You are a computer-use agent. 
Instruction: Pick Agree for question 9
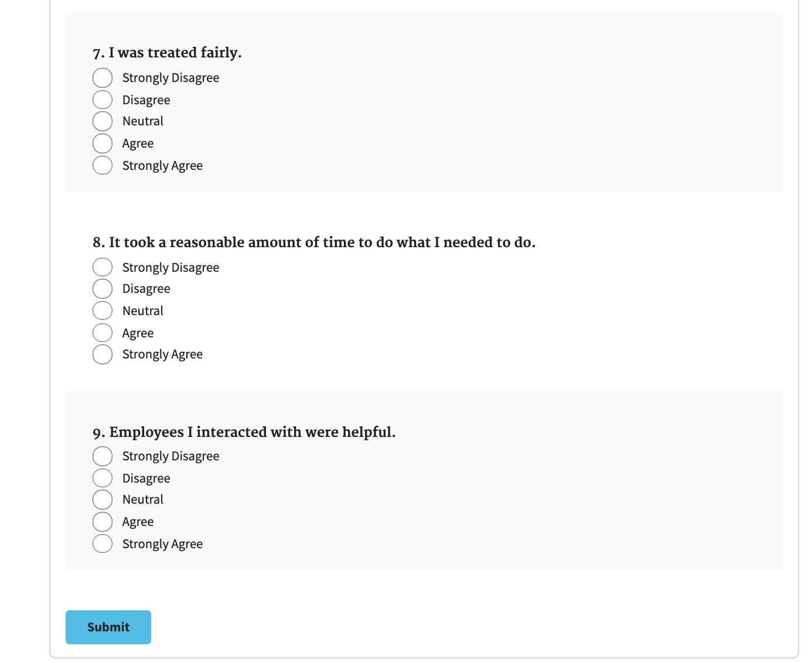tap(103, 522)
